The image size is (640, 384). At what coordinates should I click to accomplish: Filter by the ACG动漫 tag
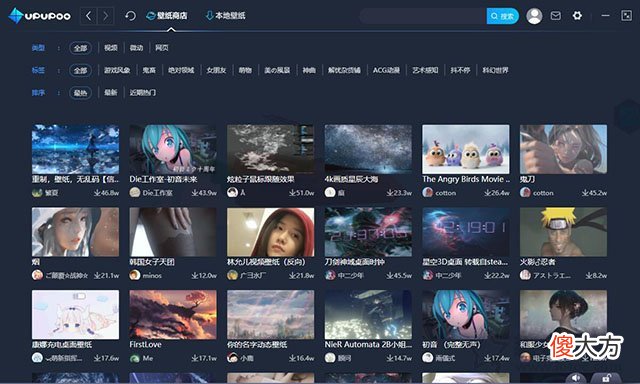(386, 71)
